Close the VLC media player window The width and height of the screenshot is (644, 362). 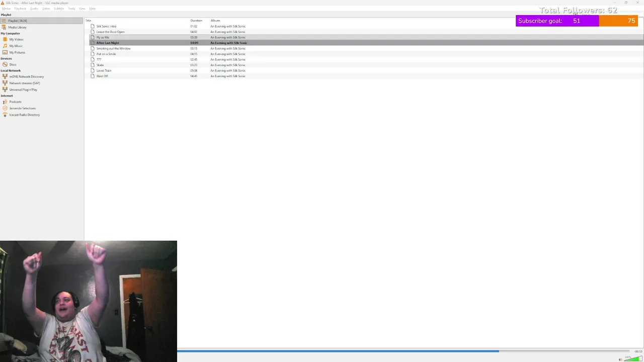(638, 3)
